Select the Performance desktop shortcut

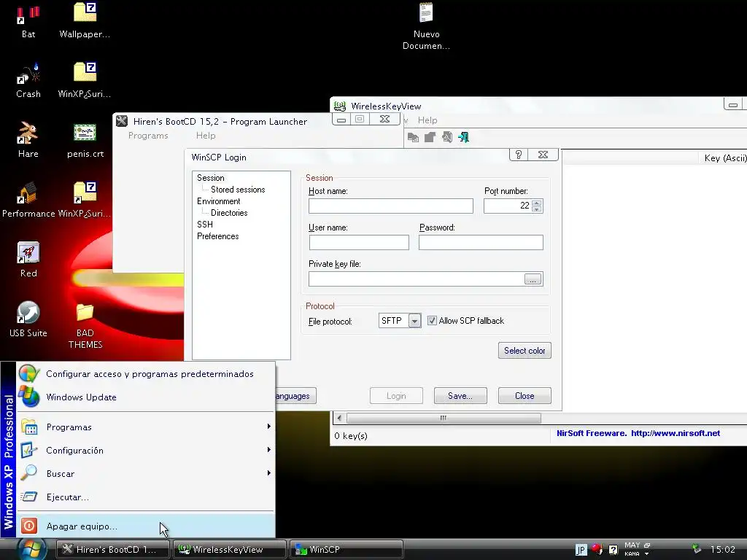pyautogui.click(x=28, y=200)
